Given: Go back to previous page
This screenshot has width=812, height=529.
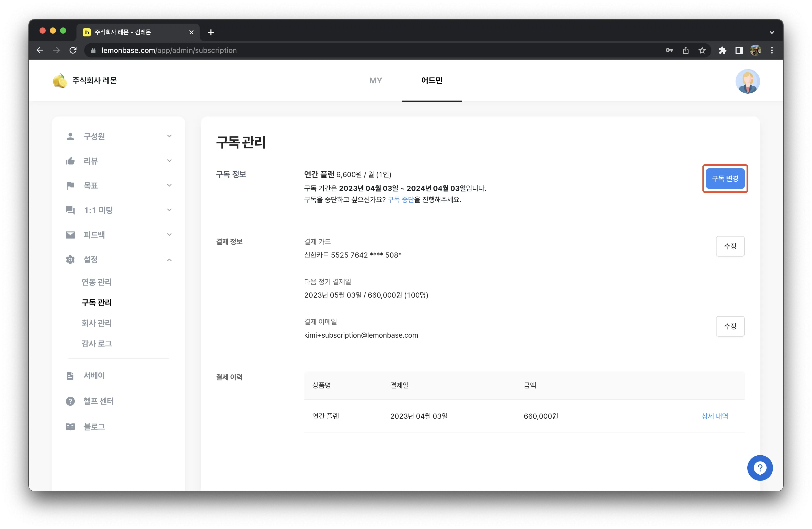Looking at the screenshot, I should click(40, 51).
